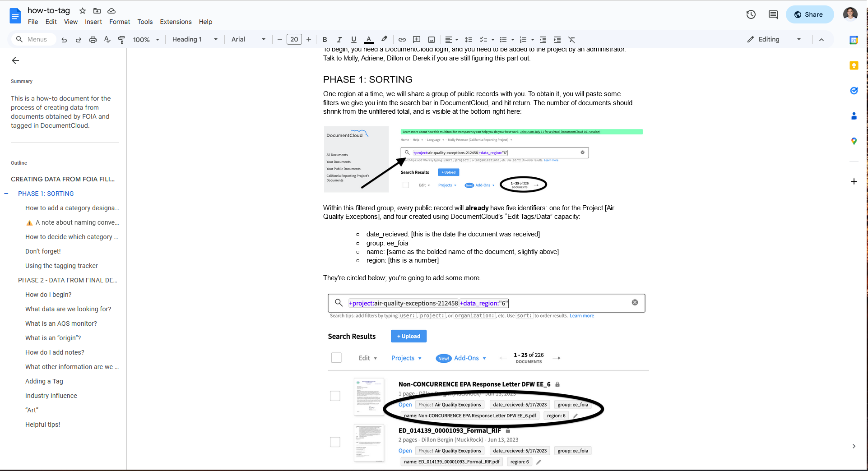Open the checklist options dropdown arrow
868x471 pixels.
[x=492, y=40]
